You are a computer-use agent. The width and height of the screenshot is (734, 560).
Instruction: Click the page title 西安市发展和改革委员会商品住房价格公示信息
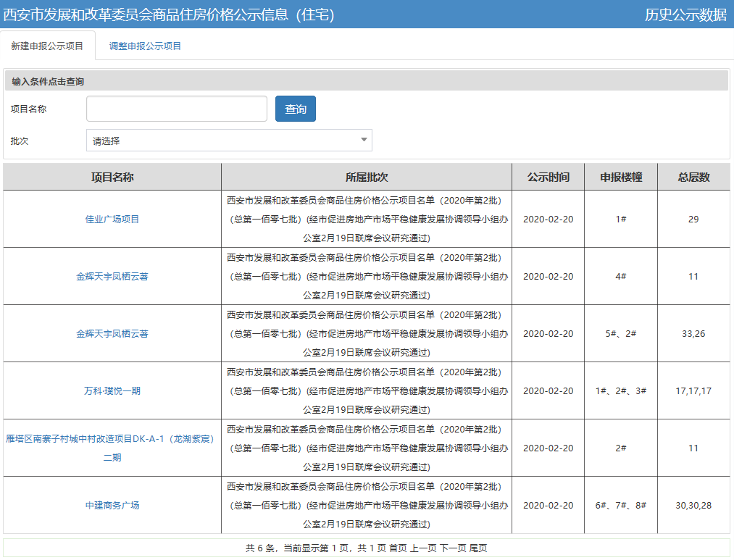tap(169, 14)
